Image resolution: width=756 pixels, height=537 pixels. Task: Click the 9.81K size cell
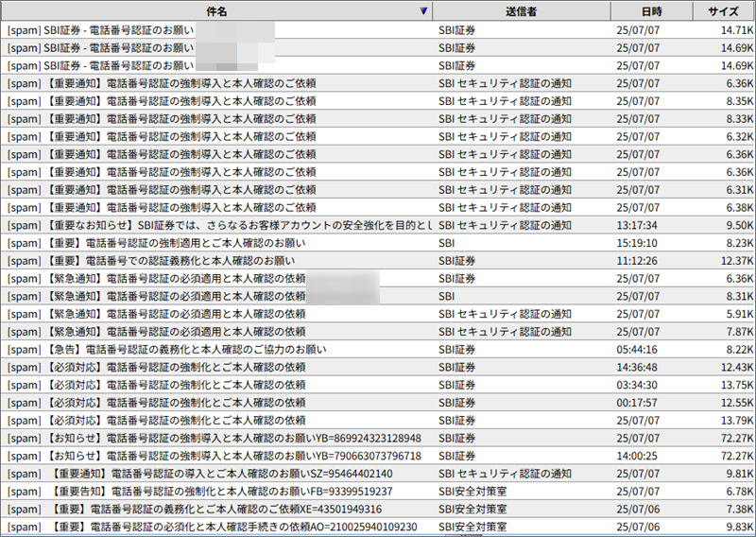coord(740,474)
